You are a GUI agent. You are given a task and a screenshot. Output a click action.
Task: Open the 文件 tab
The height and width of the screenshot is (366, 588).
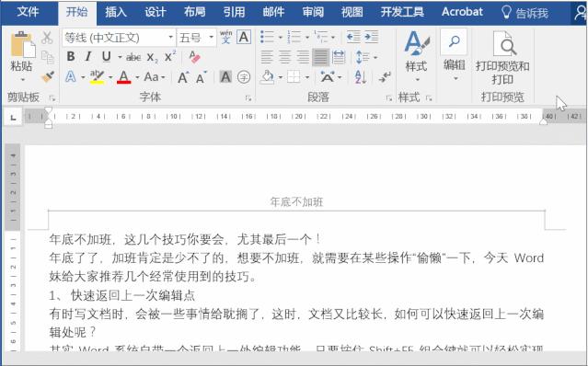(x=28, y=12)
